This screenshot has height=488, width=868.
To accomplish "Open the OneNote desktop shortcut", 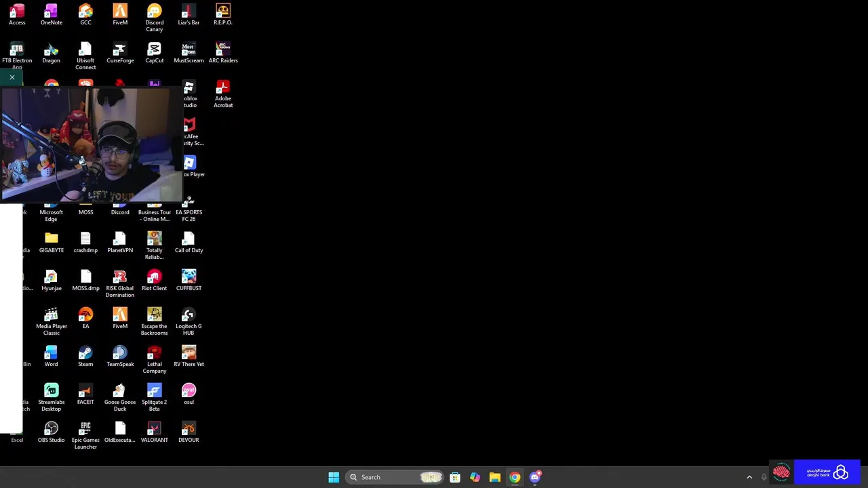I will 52,14.
